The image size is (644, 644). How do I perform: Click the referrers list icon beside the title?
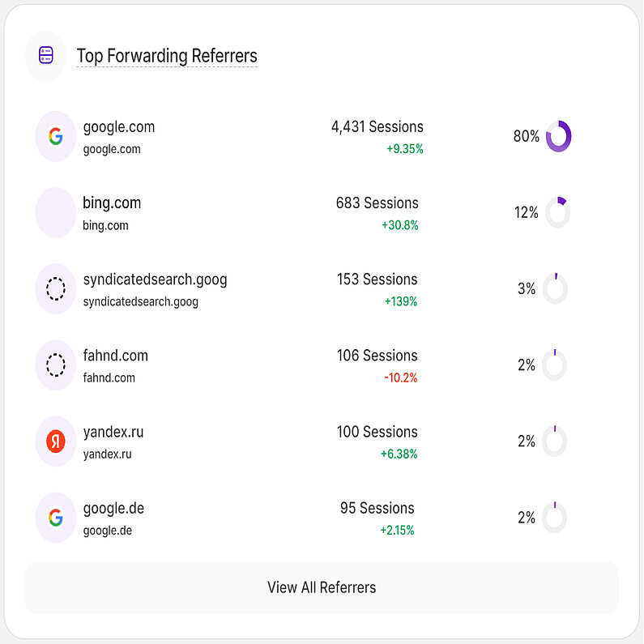45,55
